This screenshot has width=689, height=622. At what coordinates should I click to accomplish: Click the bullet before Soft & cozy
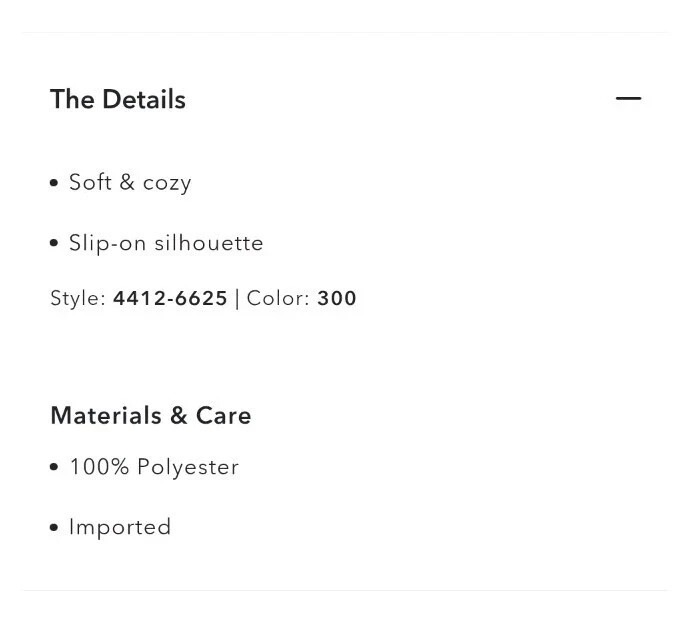[x=54, y=183]
